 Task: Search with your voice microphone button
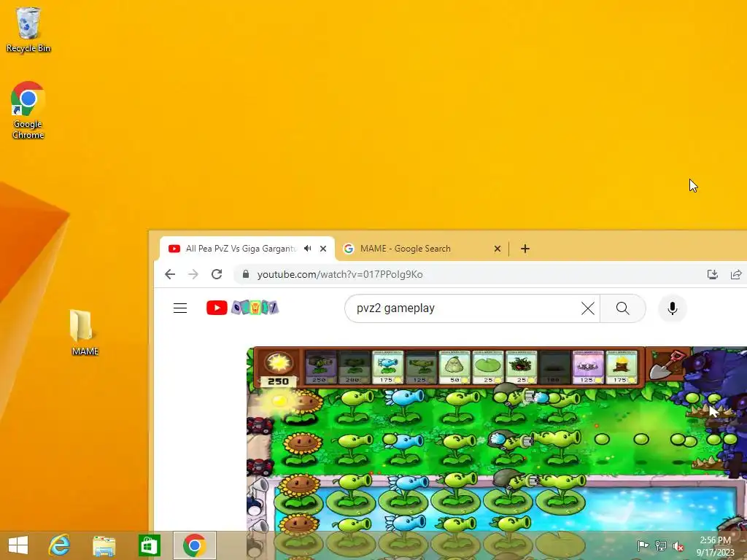[672, 308]
